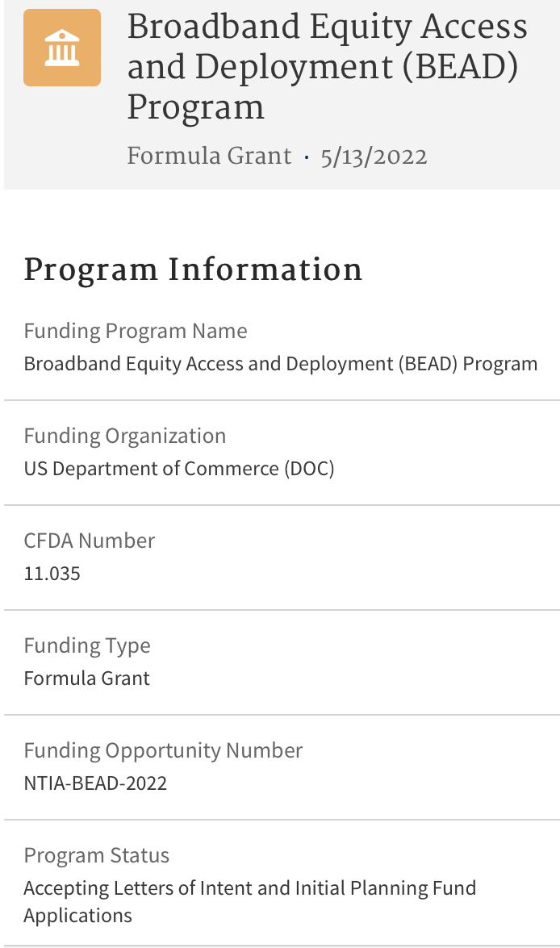Select the CFDA value 11.035
The width and height of the screenshot is (560, 948).
tap(52, 574)
